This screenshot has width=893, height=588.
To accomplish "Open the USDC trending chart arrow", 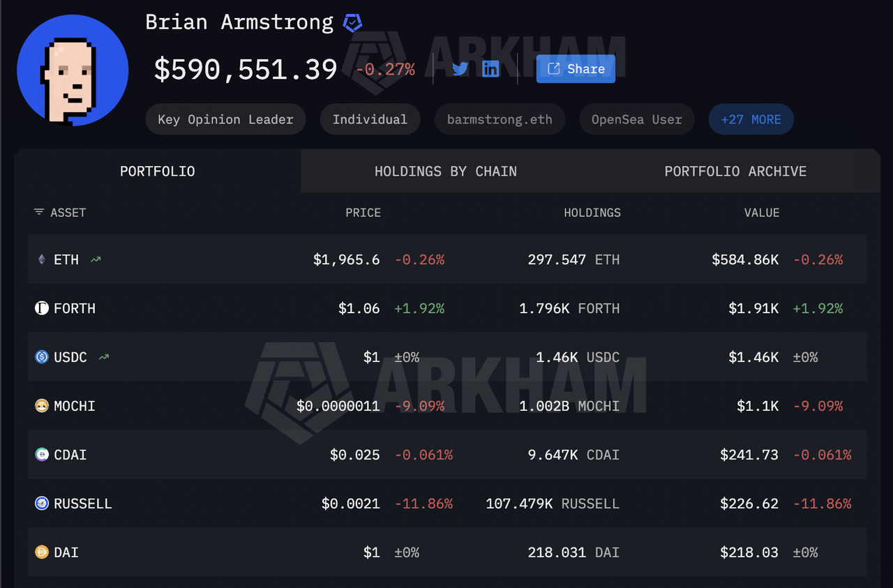I will click(104, 357).
